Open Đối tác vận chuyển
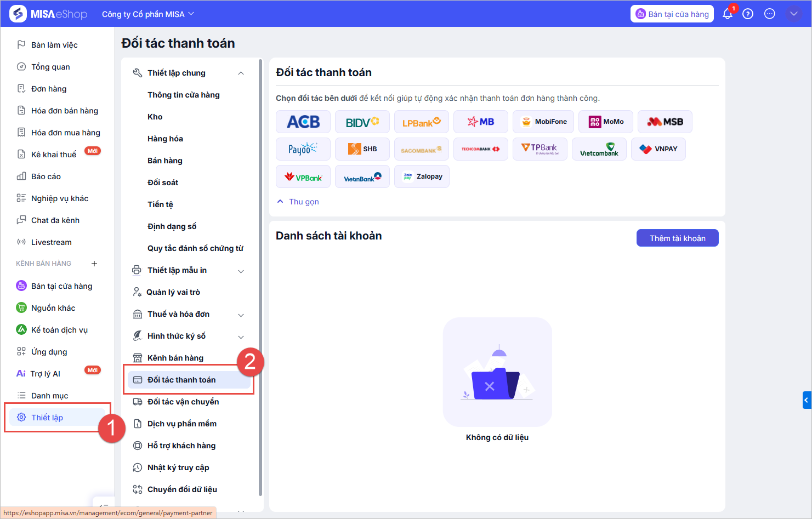This screenshot has height=519, width=812. pos(183,402)
